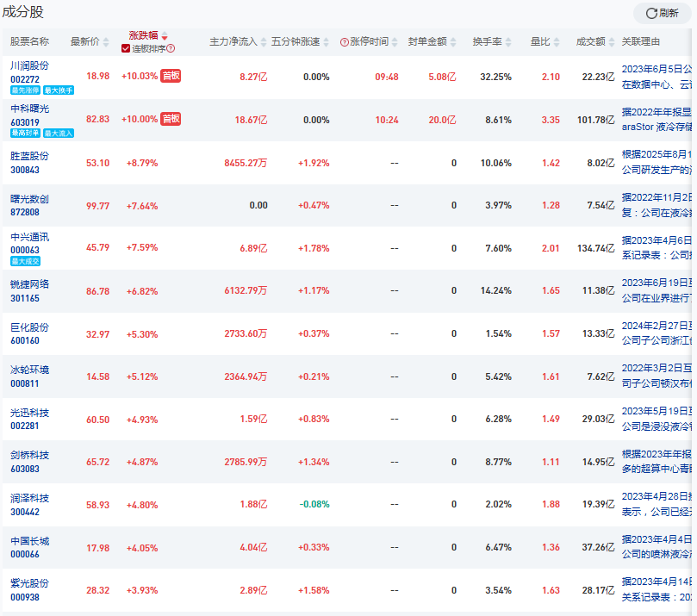Open stock 锐捷网络 301165
The height and width of the screenshot is (616, 697).
point(29,291)
